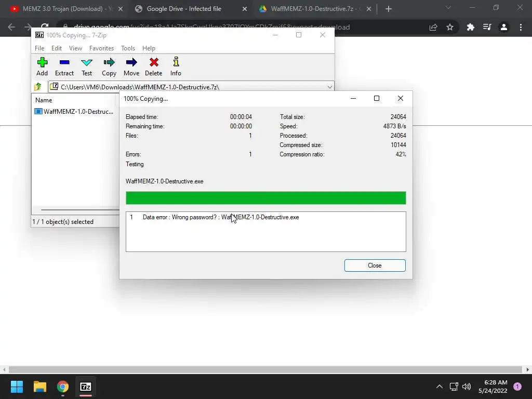Click the Chrome back arrow
532x399 pixels.
11,27
